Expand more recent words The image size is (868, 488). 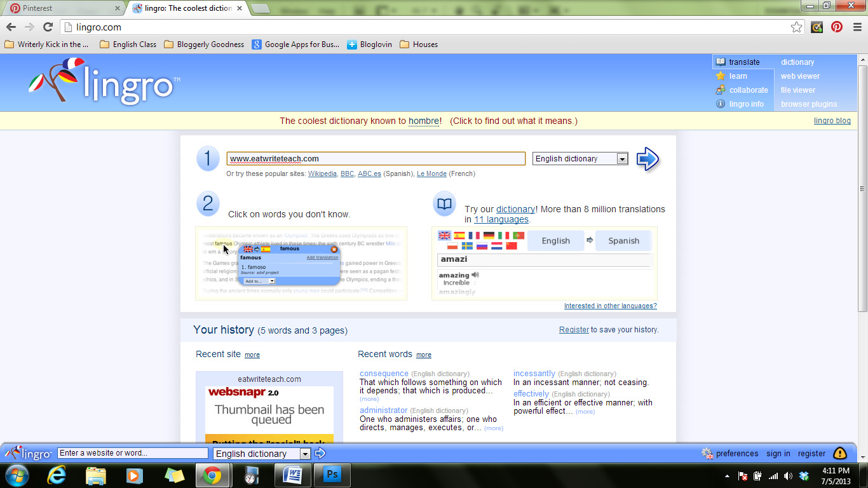pyautogui.click(x=424, y=355)
